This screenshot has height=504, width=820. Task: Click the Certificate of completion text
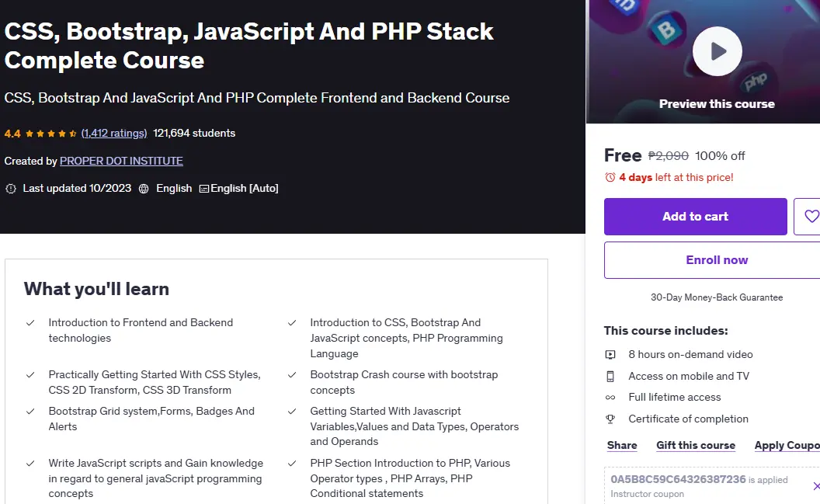[x=688, y=419]
